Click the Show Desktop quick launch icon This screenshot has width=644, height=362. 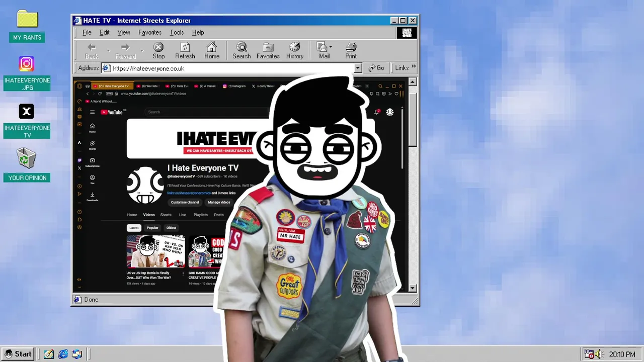49,354
